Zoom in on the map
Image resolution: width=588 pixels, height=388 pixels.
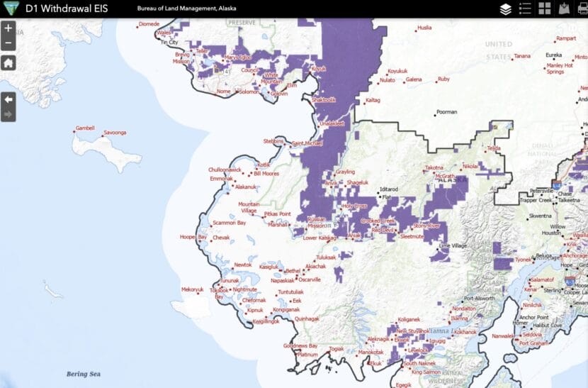point(9,29)
